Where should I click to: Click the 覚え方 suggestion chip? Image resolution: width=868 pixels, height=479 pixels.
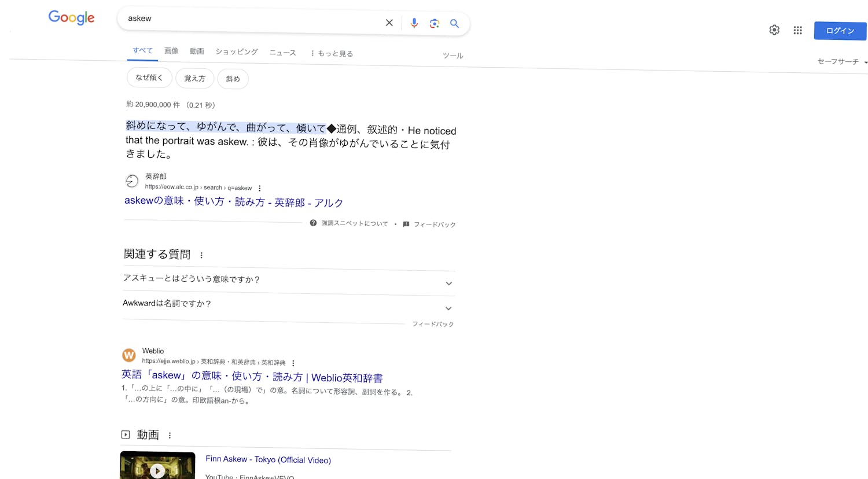(x=194, y=78)
